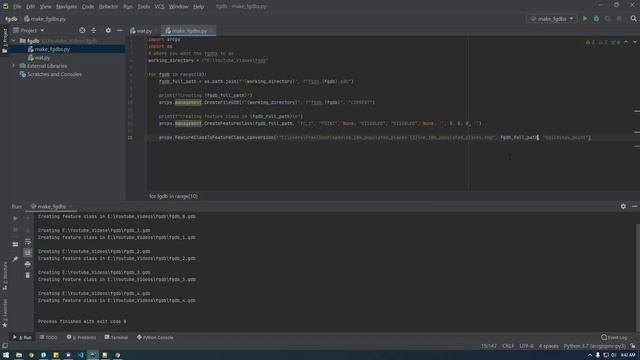Open the File menu
Viewport: 640px width, 360px height.
17,7
